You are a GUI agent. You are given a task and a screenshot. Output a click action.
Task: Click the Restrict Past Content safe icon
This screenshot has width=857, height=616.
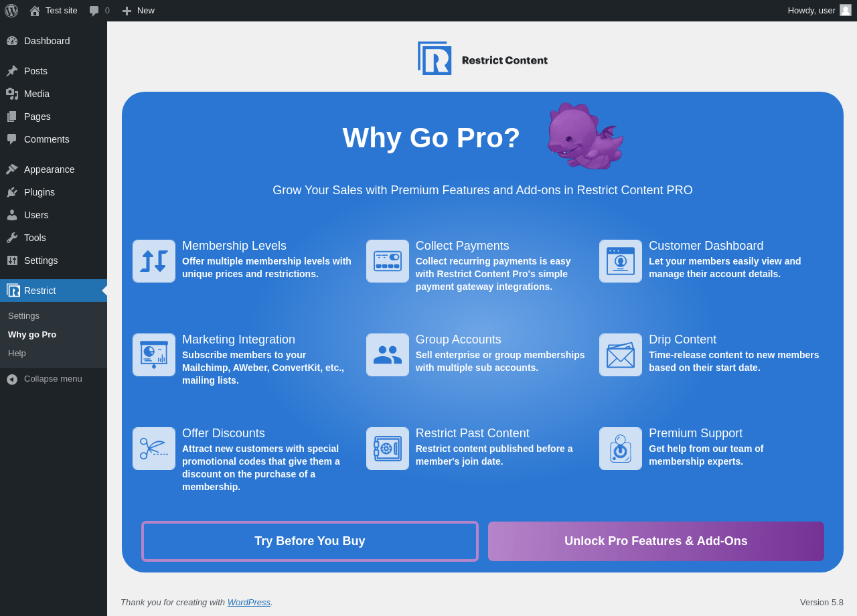point(388,449)
